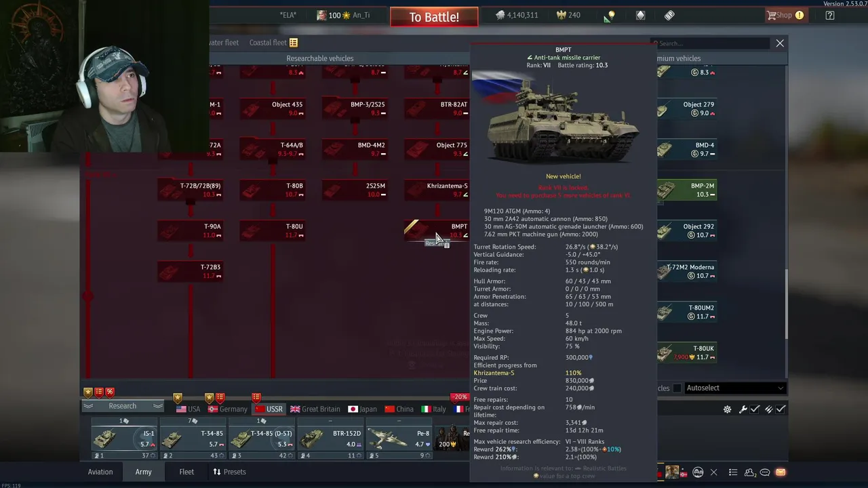
Task: Click the lightbulb research points icon
Action: 610,16
